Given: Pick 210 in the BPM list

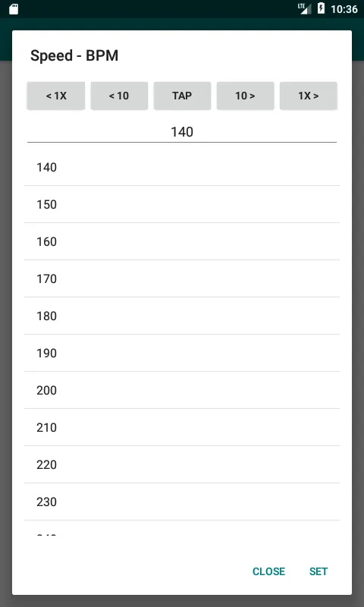Looking at the screenshot, I should coord(182,427).
